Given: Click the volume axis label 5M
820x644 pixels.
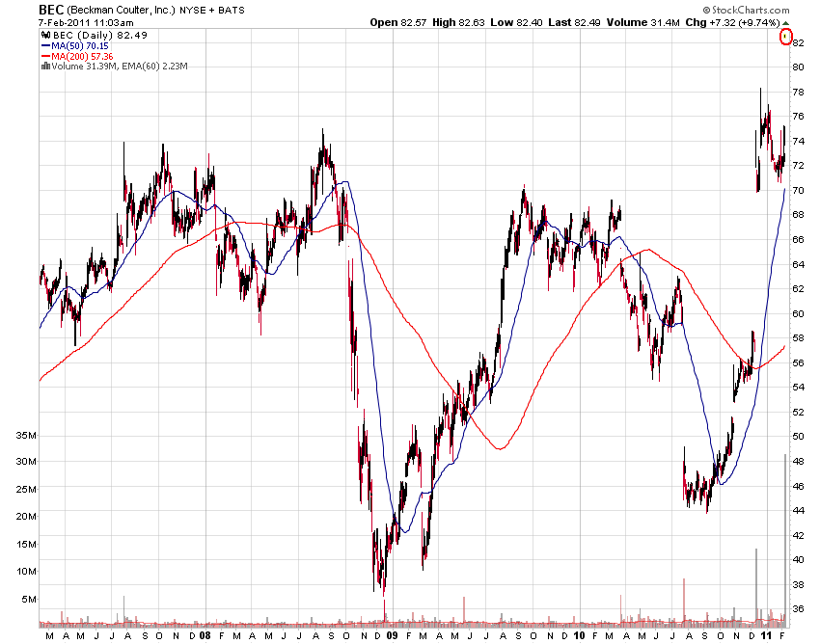Looking at the screenshot, I should (29, 599).
